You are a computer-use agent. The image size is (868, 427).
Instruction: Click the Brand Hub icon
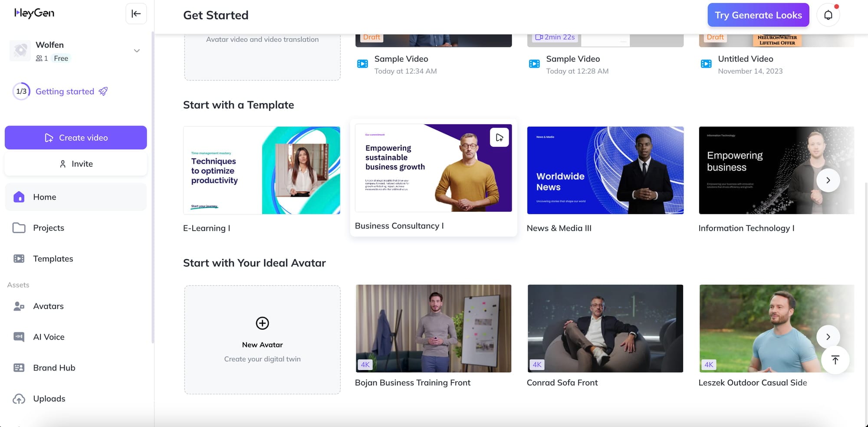tap(19, 367)
